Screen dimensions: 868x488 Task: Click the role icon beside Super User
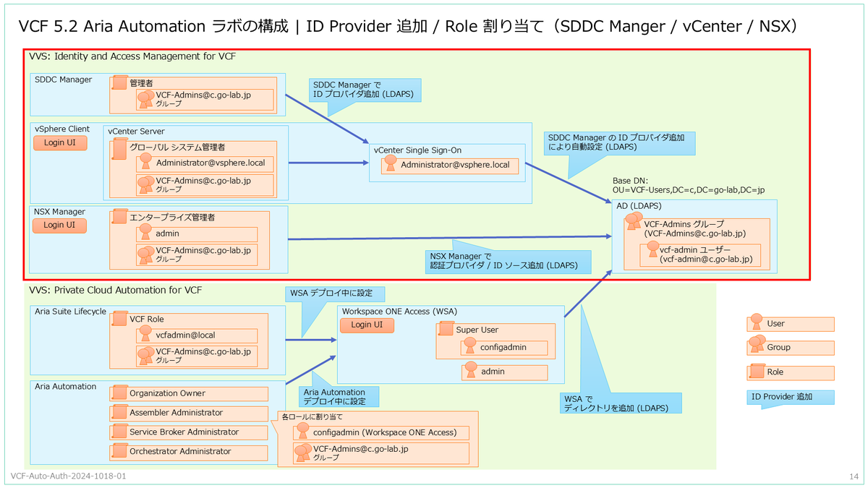click(x=446, y=330)
